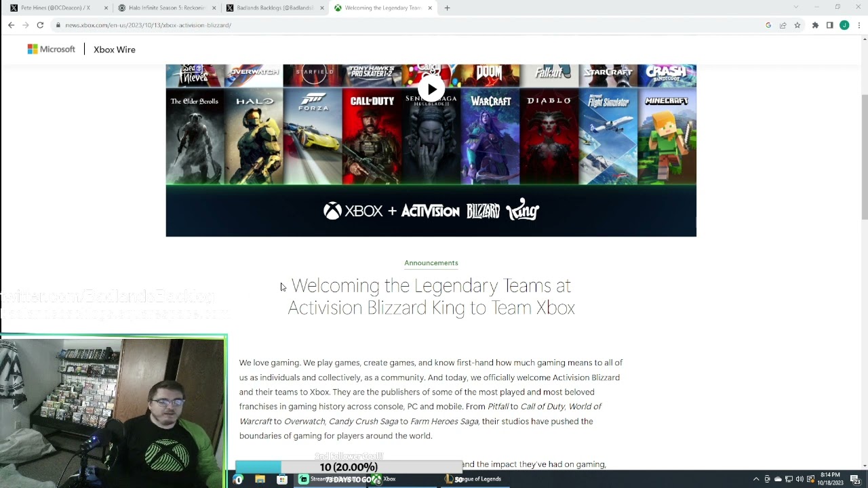Screen dimensions: 868x488
Task: Go forward in browser history
Action: pos(26,25)
